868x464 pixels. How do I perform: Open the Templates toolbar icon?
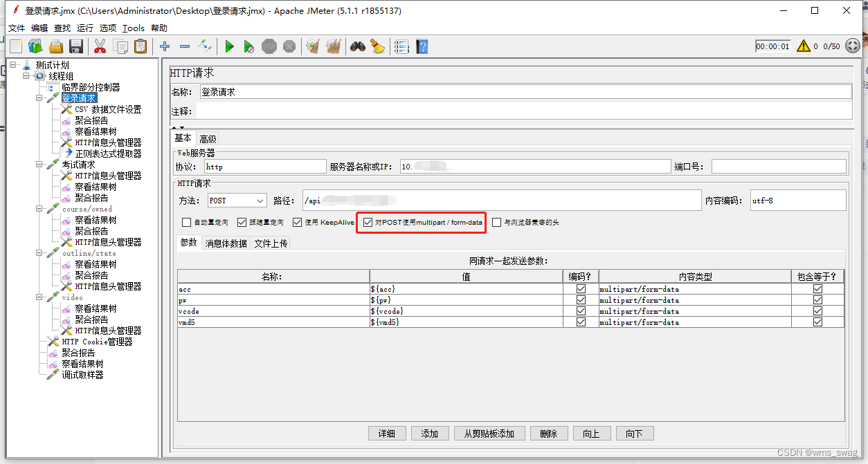point(35,46)
